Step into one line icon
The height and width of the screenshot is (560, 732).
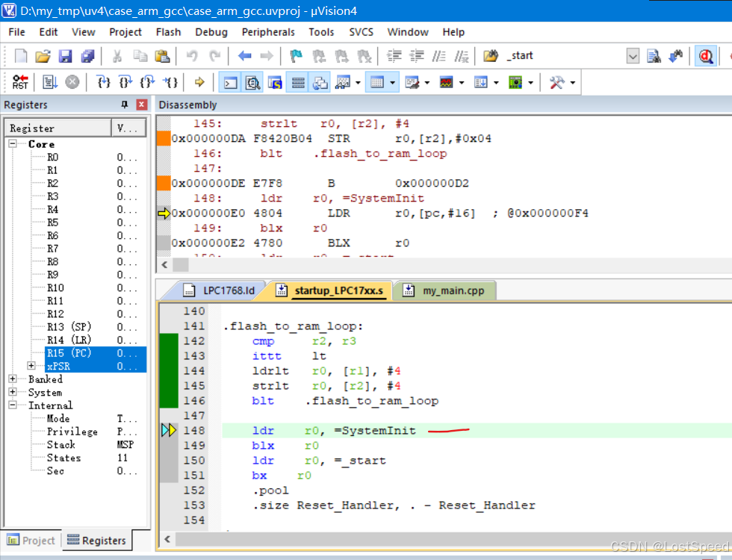click(103, 82)
